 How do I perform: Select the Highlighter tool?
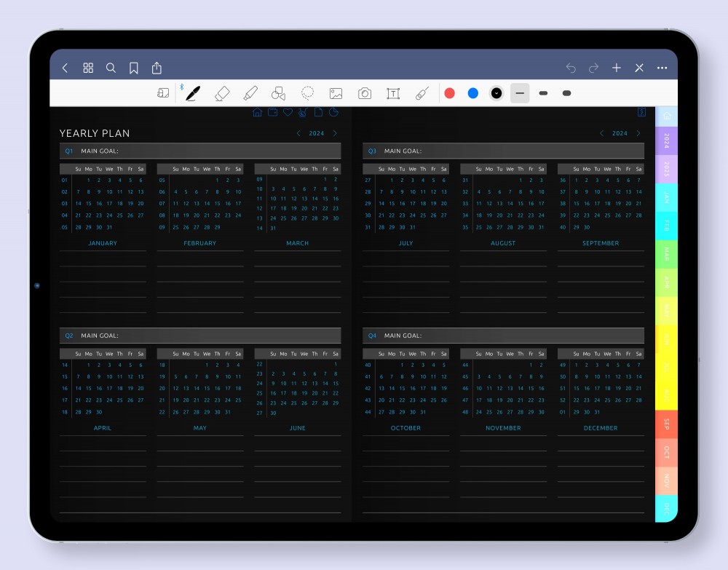(x=250, y=93)
